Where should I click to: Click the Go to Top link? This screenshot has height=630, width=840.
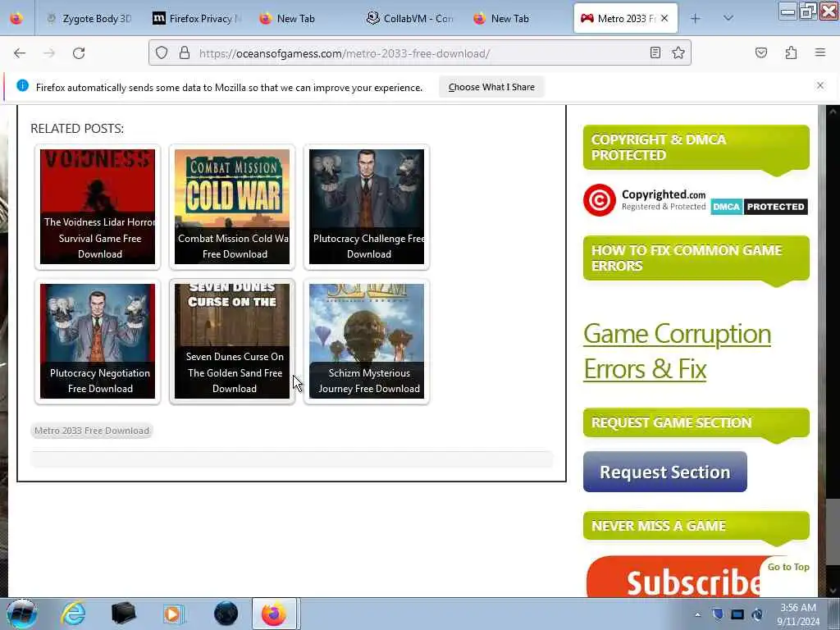pyautogui.click(x=788, y=567)
